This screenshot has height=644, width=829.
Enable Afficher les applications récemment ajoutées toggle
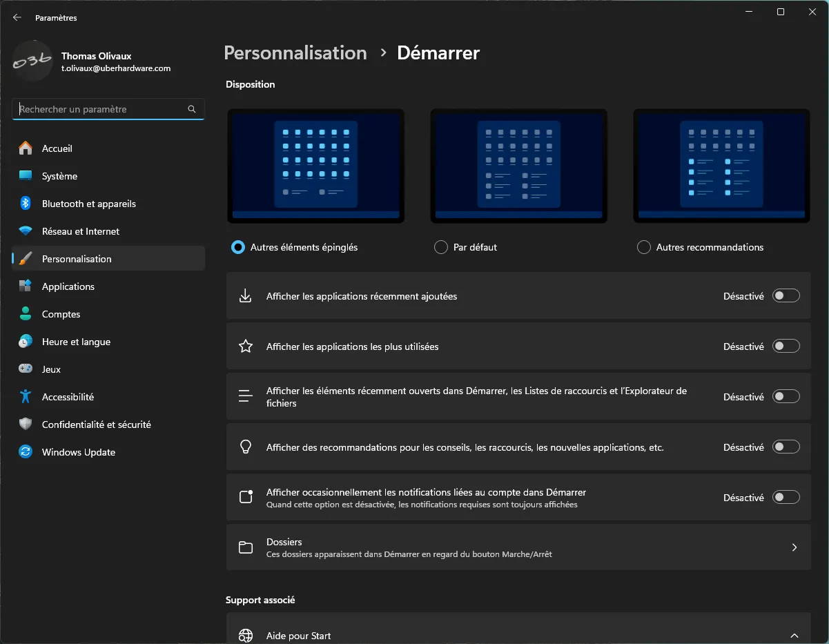point(786,295)
